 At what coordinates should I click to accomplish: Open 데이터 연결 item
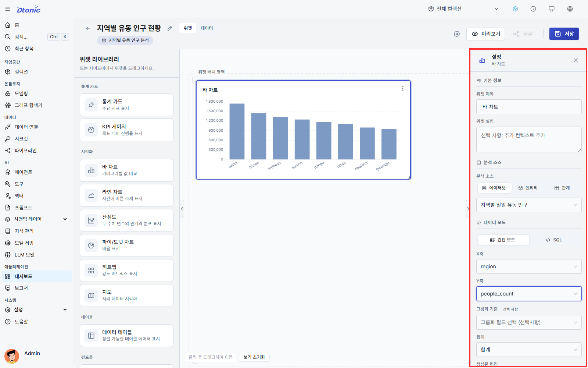click(x=37, y=127)
